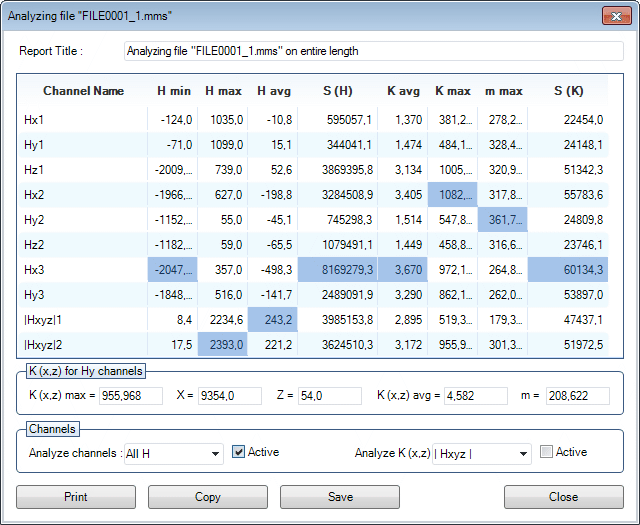Edit the Report Title text field

click(372, 51)
